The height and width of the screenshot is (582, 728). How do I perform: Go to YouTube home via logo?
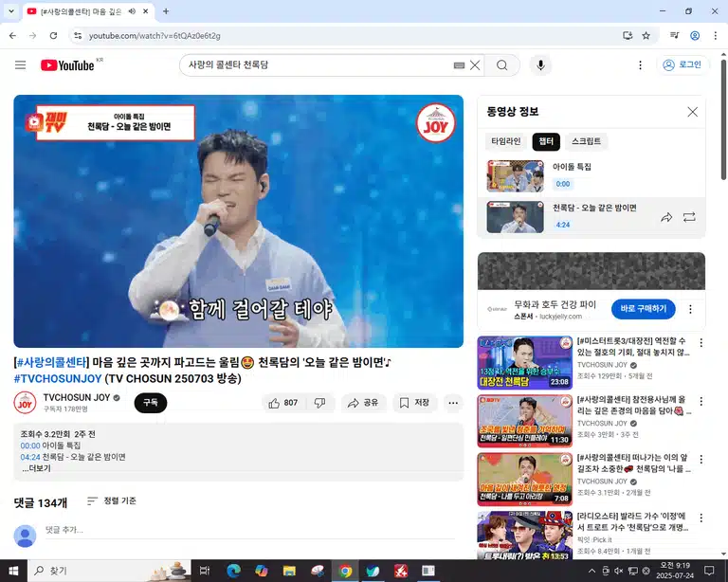tap(67, 65)
